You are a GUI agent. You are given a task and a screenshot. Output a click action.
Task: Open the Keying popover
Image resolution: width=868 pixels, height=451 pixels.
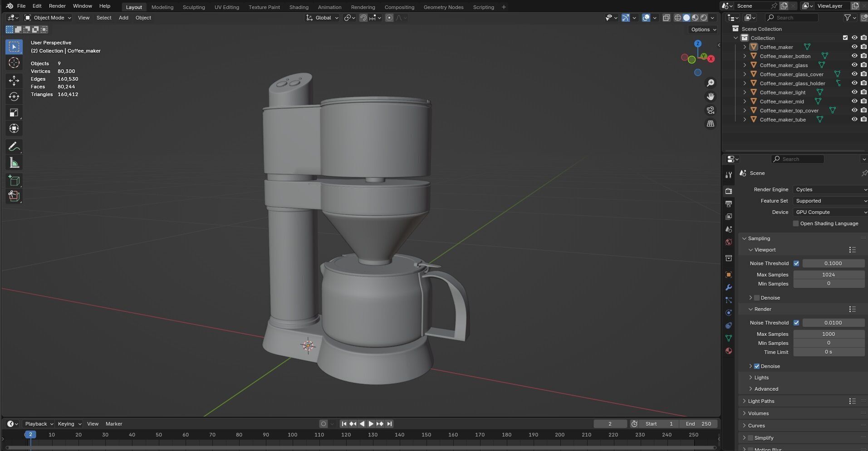(69, 424)
